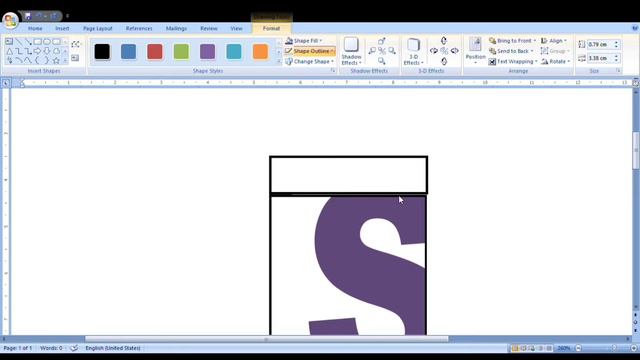Select the arrow line shape

(x=28, y=42)
